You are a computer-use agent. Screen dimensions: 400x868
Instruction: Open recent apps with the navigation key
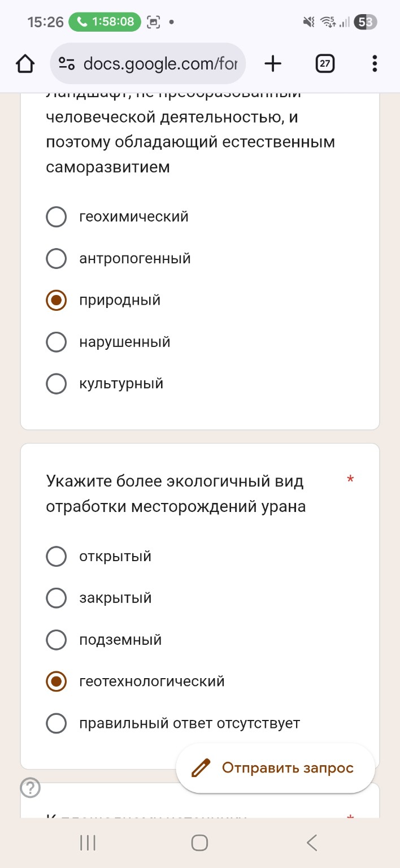point(87,842)
